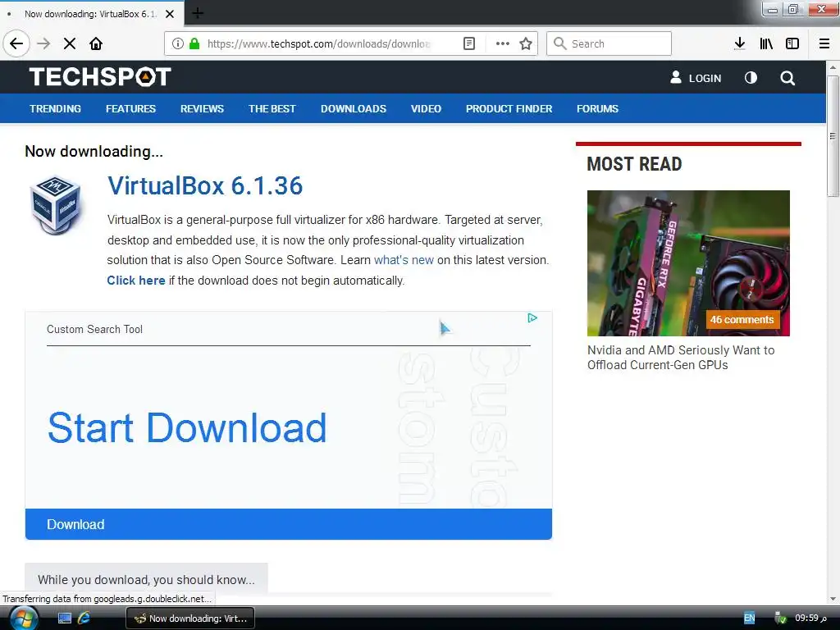Open the GPU article thumbnail image

(688, 263)
